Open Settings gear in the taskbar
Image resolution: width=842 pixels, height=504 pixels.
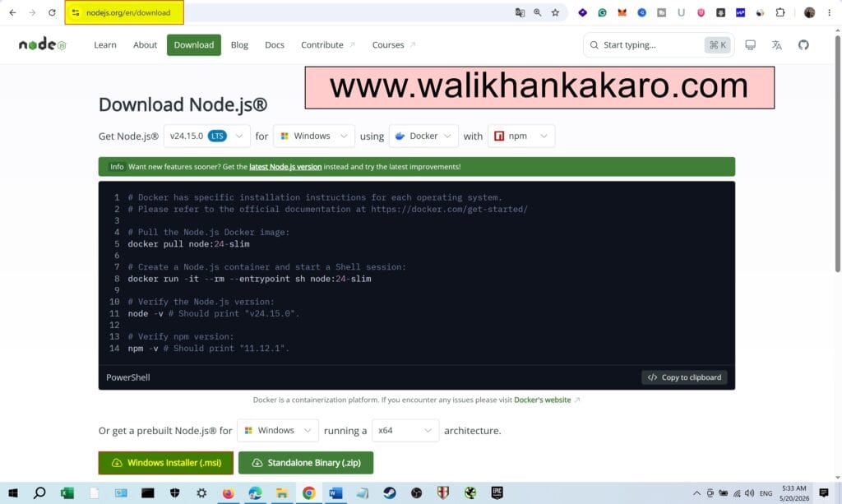[201, 492]
